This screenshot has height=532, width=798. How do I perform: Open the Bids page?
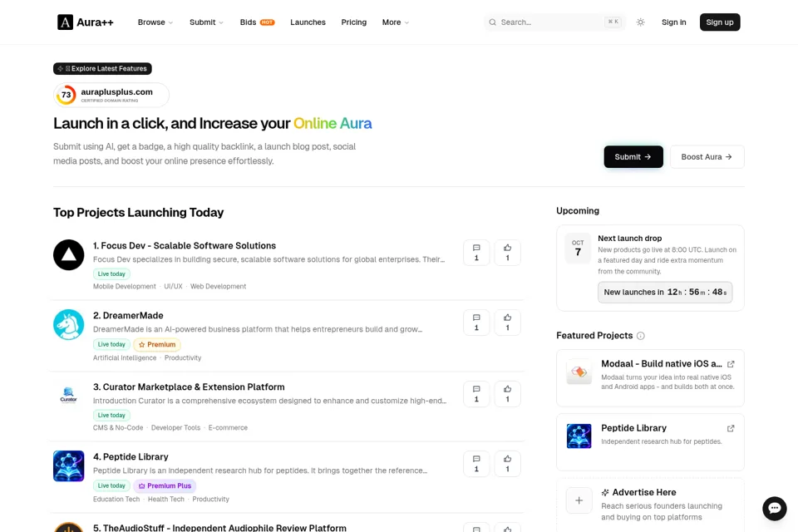coord(248,22)
